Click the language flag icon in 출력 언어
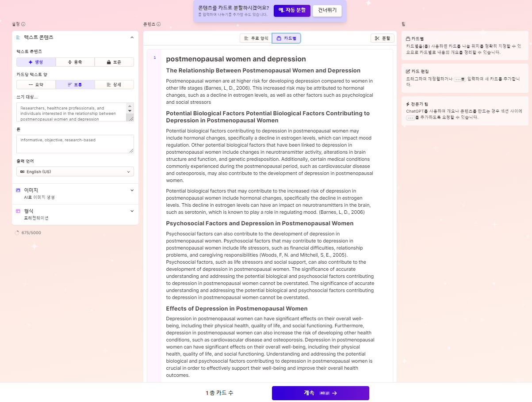 tap(22, 171)
